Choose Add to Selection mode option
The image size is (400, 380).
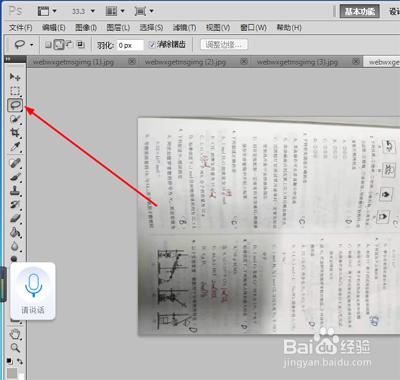(x=59, y=45)
